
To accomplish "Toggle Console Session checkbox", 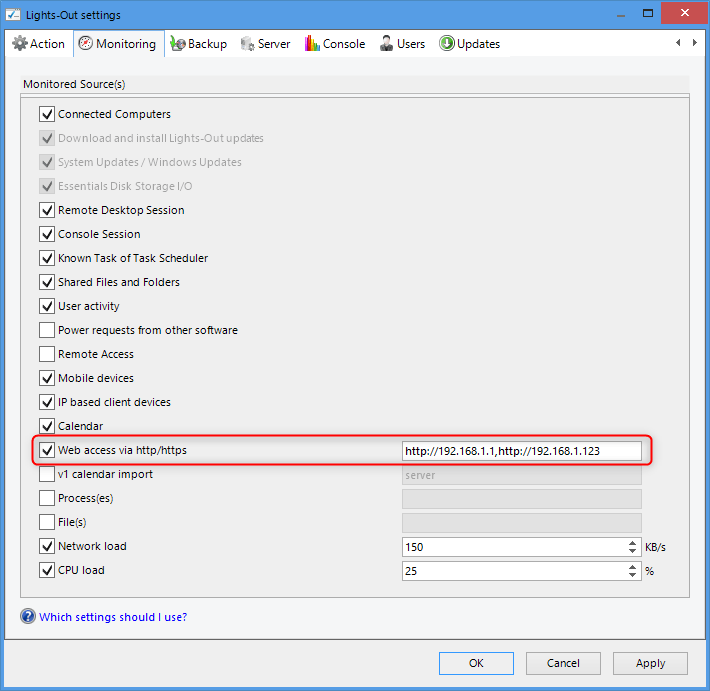I will coord(47,234).
